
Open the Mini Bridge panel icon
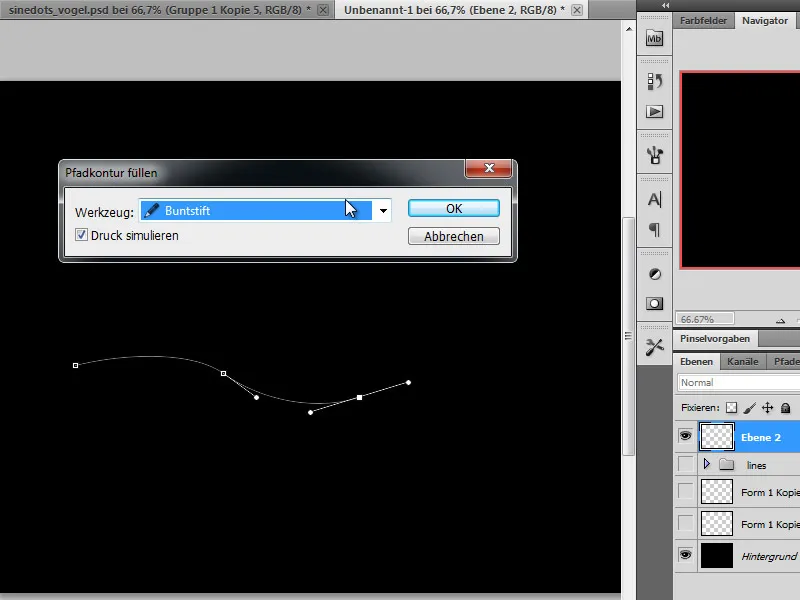coord(654,38)
